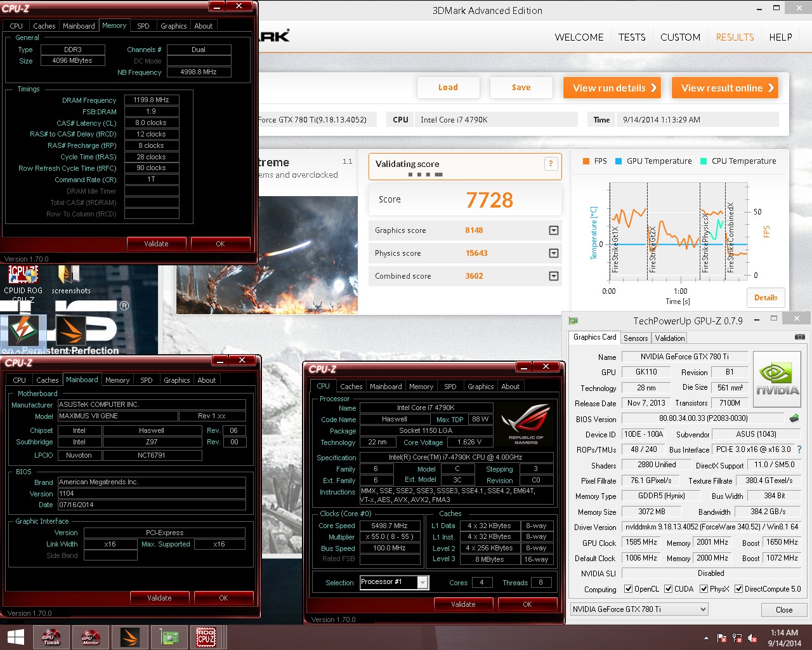This screenshot has width=812, height=650.
Task: Switch to ROG CPU-Z via taskbar icon
Action: click(x=206, y=637)
